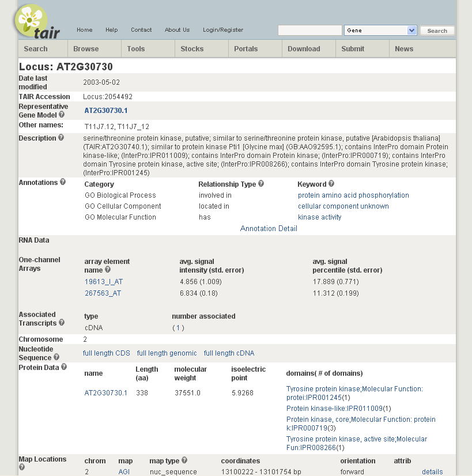This screenshot has width=472, height=476.
Task: Open the Stocks menu tab
Action: click(202, 48)
